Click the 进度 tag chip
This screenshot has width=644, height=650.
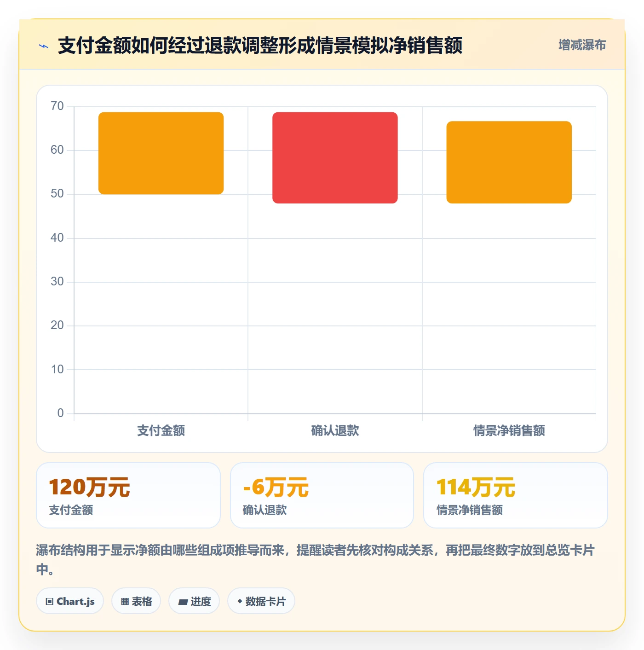(194, 601)
